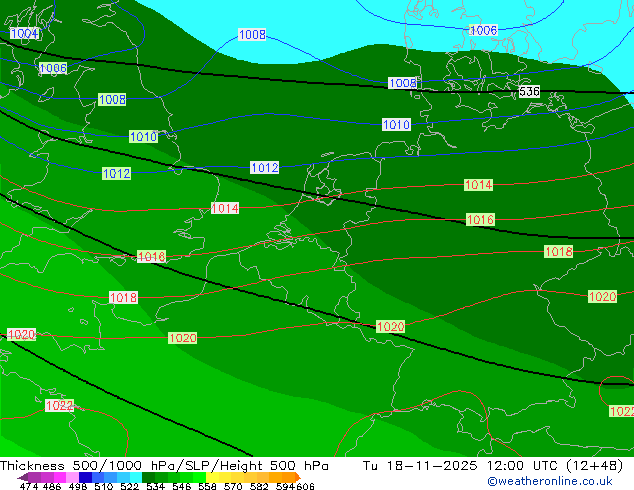
Task: Click the blue 1012 label with white background
Action: (x=264, y=168)
